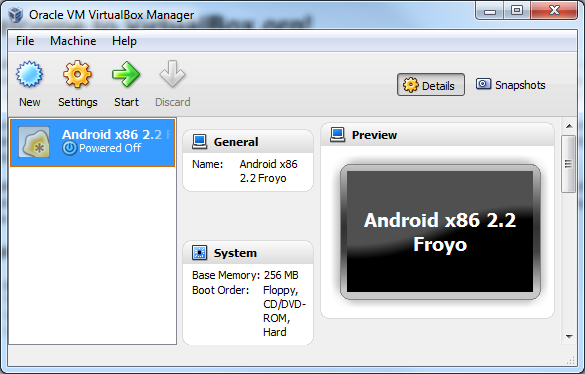Start the Android x86 virtual machine
The image size is (585, 374).
[126, 84]
